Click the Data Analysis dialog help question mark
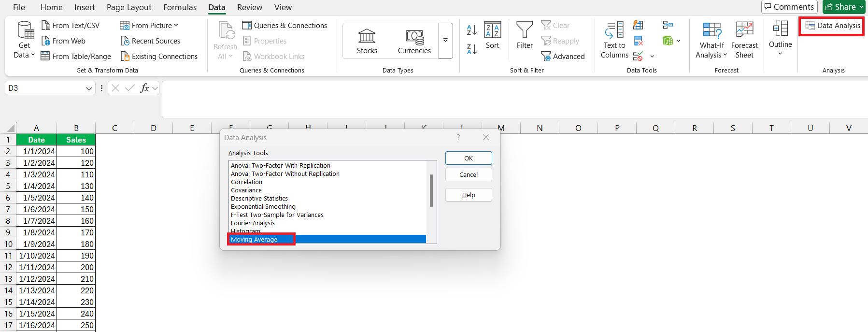The width and height of the screenshot is (868, 332). click(x=458, y=138)
